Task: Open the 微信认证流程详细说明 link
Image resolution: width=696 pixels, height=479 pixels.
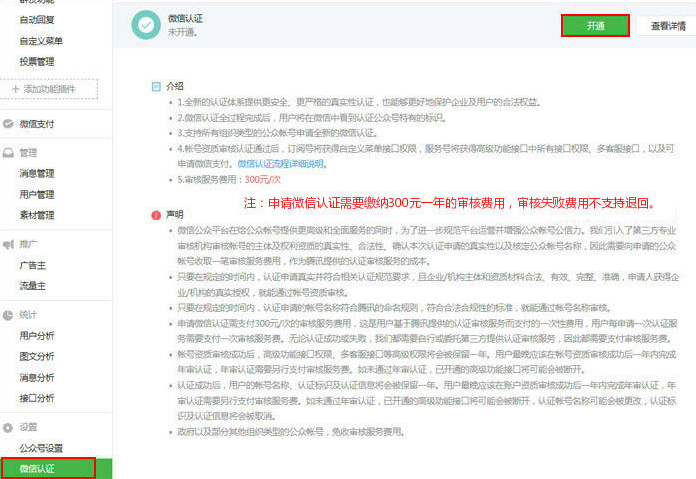Action: [281, 164]
